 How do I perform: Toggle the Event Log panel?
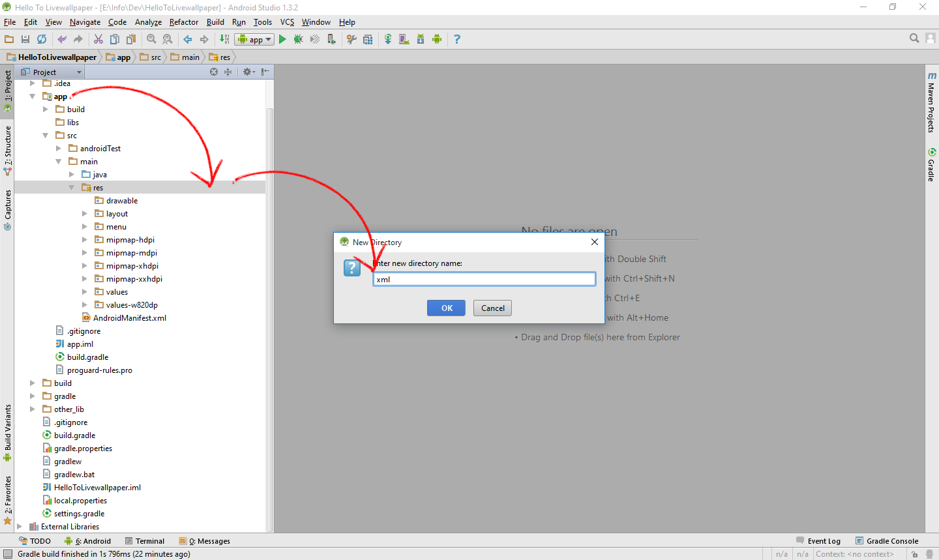818,541
